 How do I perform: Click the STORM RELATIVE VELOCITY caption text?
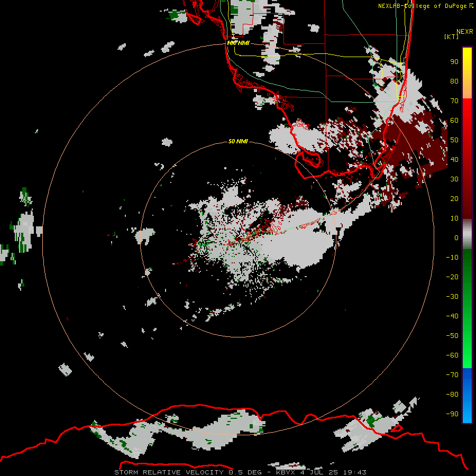tap(169, 472)
